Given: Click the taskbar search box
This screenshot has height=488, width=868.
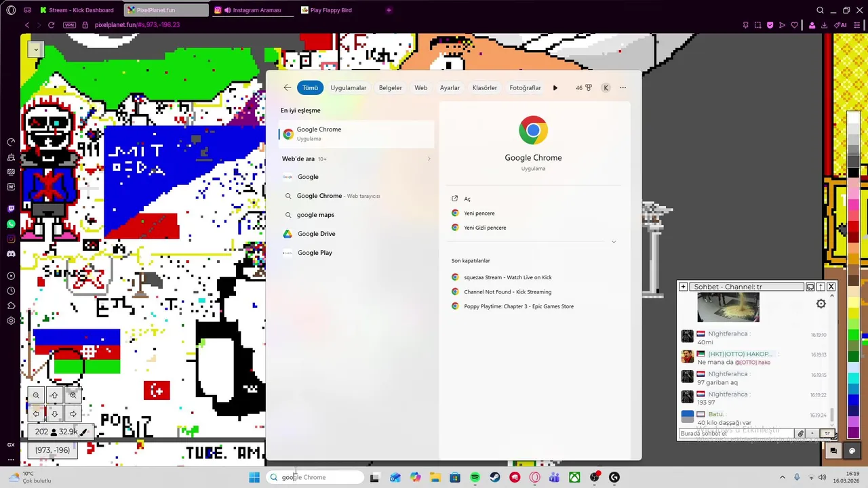Looking at the screenshot, I should click(315, 477).
